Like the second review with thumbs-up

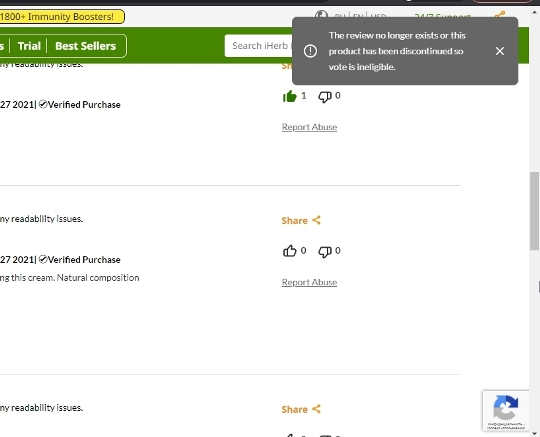289,251
